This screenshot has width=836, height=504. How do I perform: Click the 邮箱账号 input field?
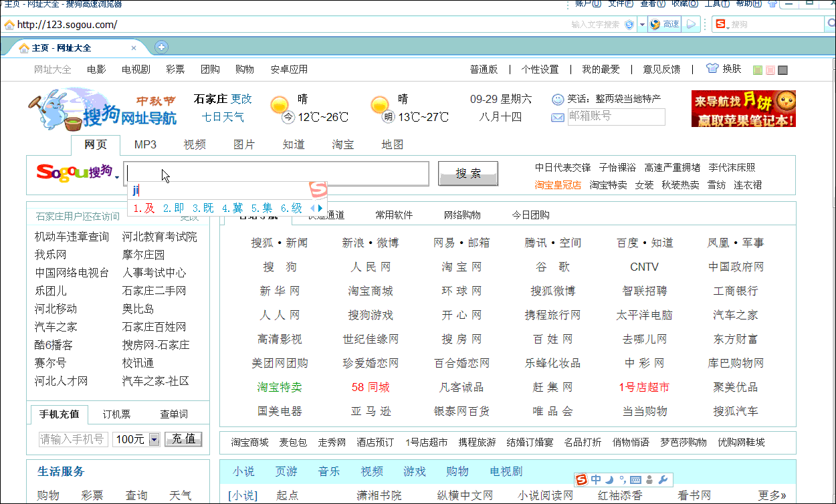(616, 116)
